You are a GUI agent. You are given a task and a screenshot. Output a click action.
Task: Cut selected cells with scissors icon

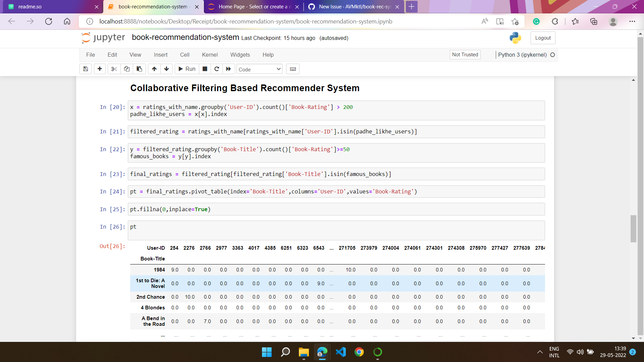tap(114, 69)
